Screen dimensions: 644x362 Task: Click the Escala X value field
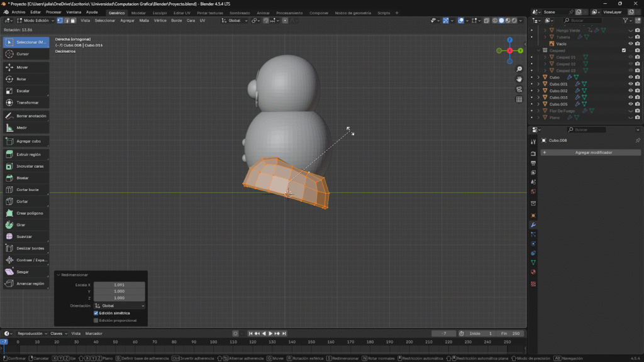pyautogui.click(x=119, y=285)
